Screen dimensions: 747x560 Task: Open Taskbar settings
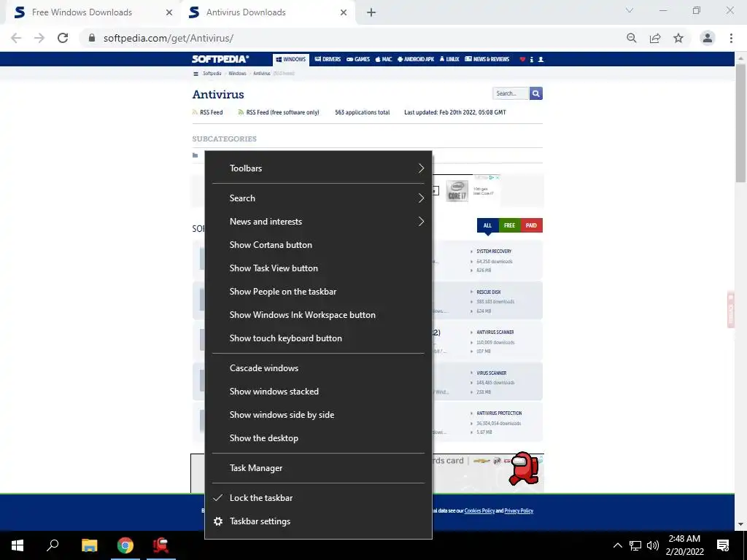(x=318, y=521)
